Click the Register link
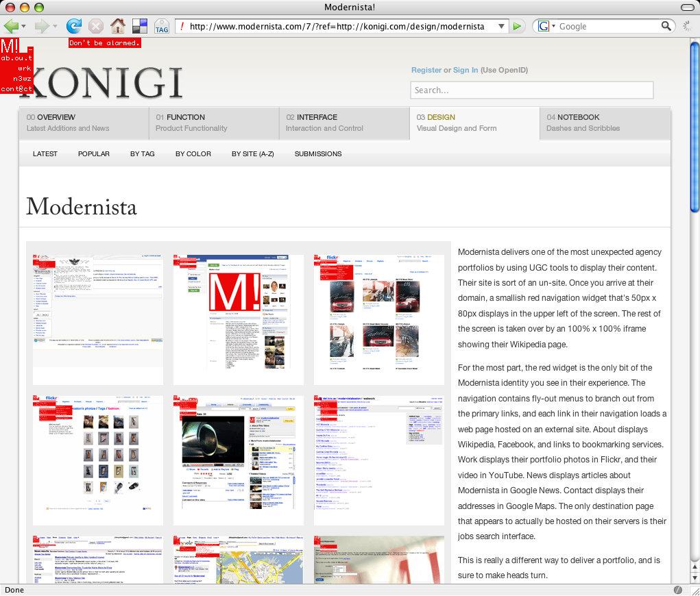 426,70
